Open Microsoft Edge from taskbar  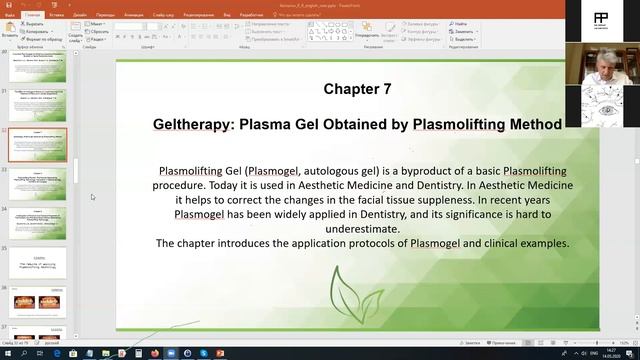pos(57,353)
